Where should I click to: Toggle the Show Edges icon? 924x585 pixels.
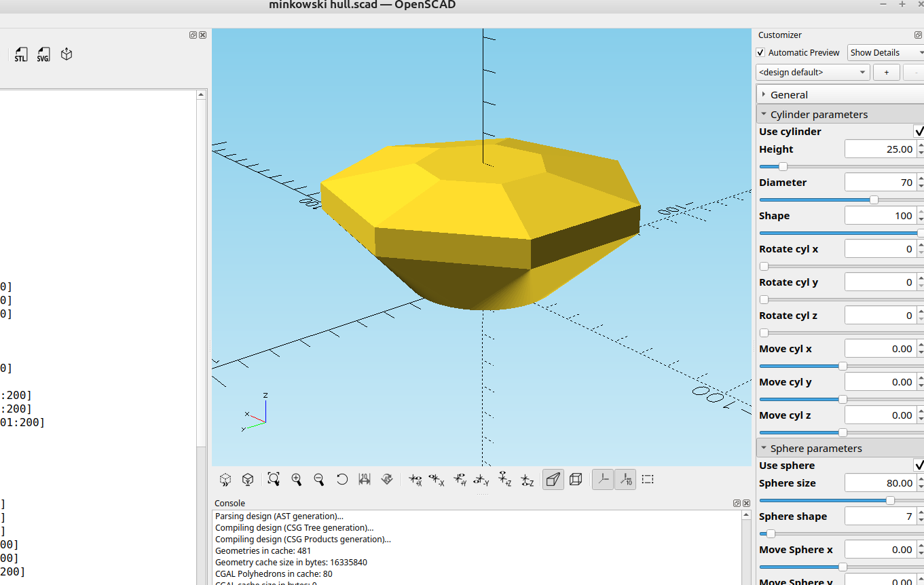click(x=648, y=479)
